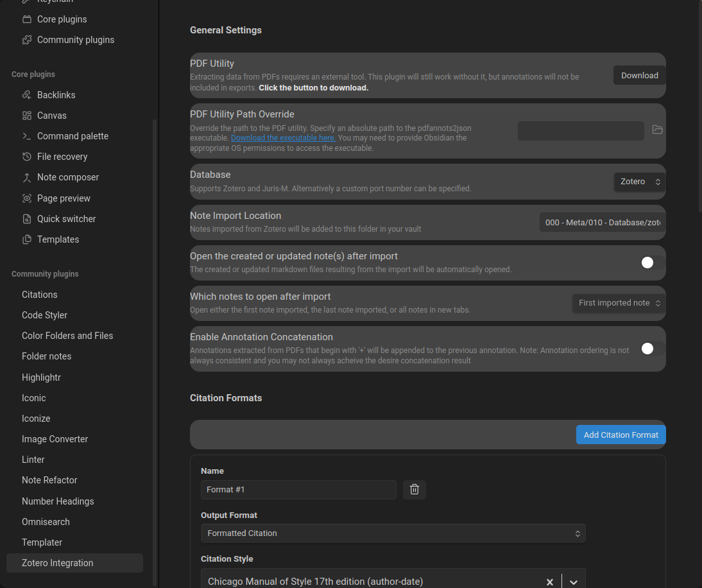Click the Note composer icon
This screenshot has width=702, height=588.
(27, 177)
